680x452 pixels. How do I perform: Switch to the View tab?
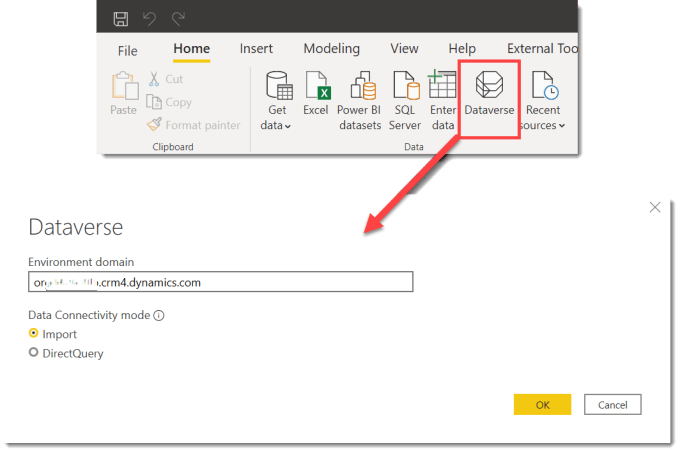pos(404,49)
